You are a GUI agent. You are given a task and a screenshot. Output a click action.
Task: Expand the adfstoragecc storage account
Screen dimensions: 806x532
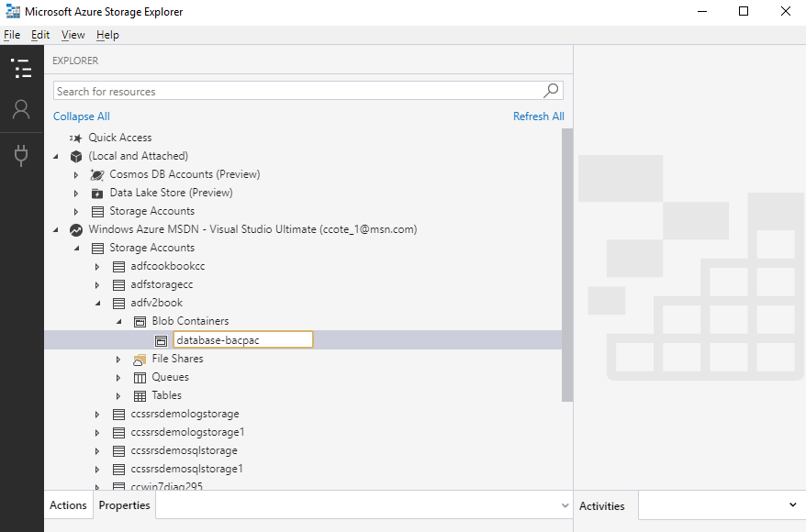(97, 285)
